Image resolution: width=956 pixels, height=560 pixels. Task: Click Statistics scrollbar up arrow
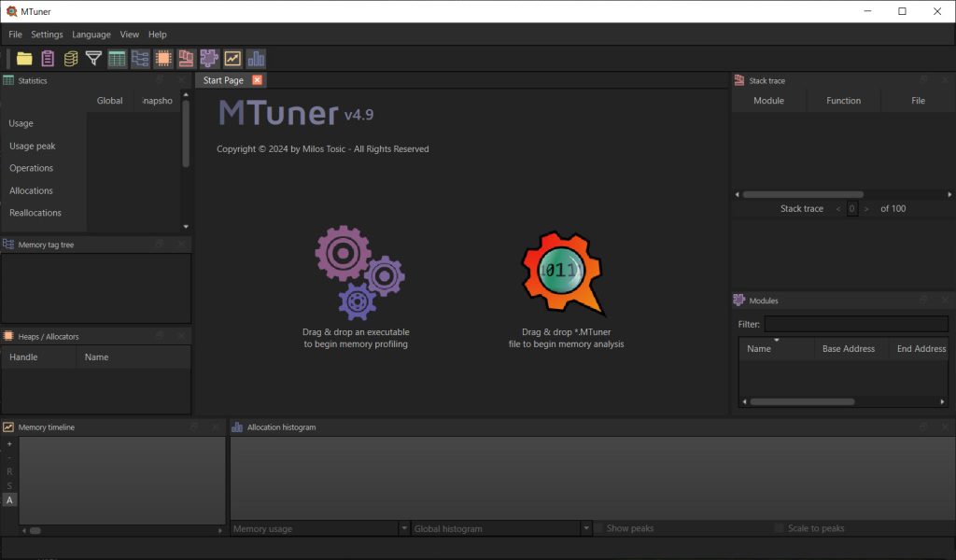click(x=186, y=95)
